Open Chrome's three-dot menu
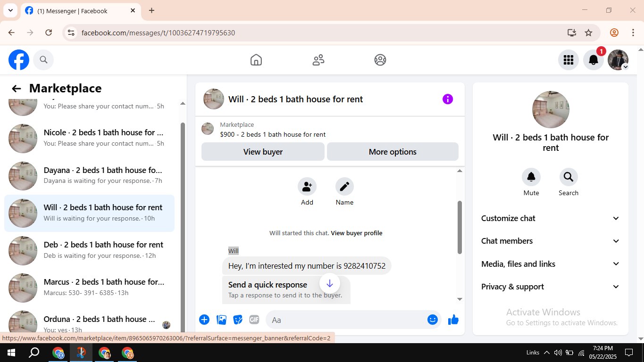This screenshot has width=644, height=362. [x=633, y=33]
